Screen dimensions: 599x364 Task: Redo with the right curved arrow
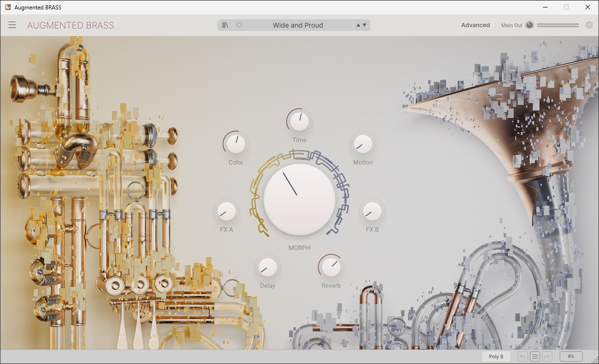tap(547, 357)
